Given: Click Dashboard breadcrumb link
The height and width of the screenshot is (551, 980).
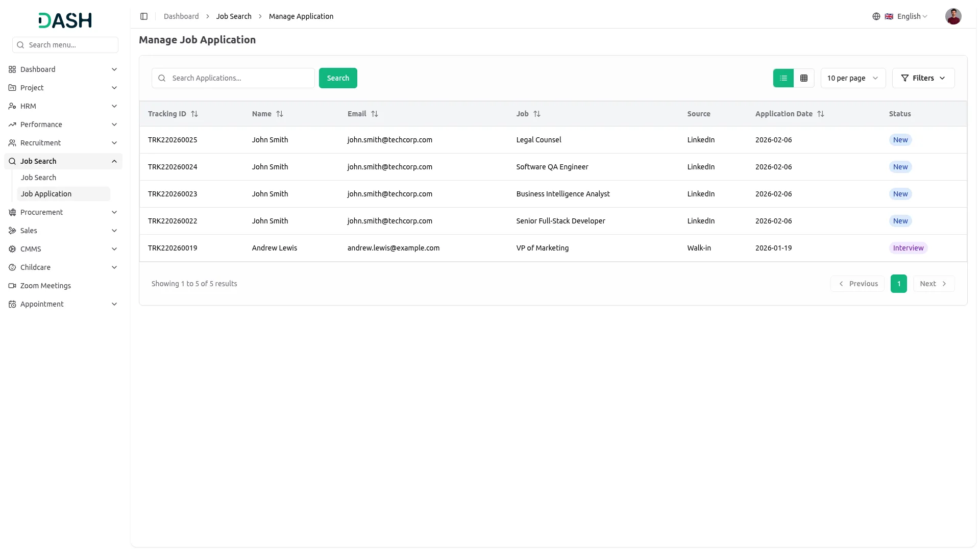Looking at the screenshot, I should pos(181,16).
